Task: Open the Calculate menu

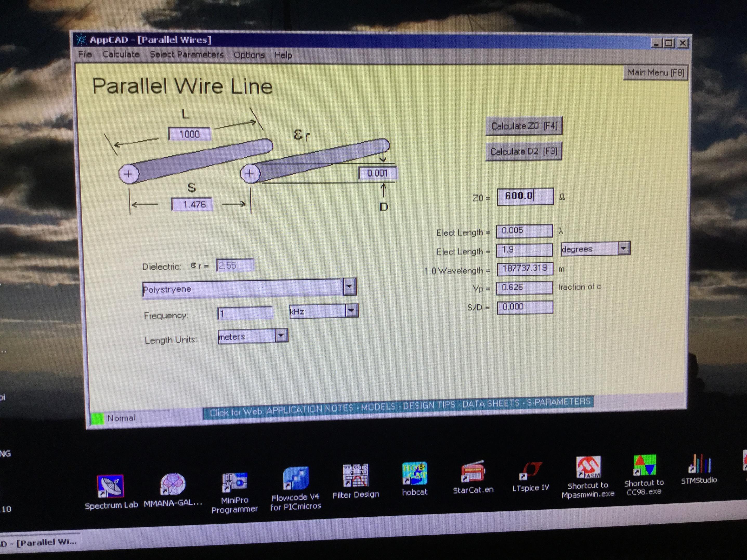Action: pos(121,54)
